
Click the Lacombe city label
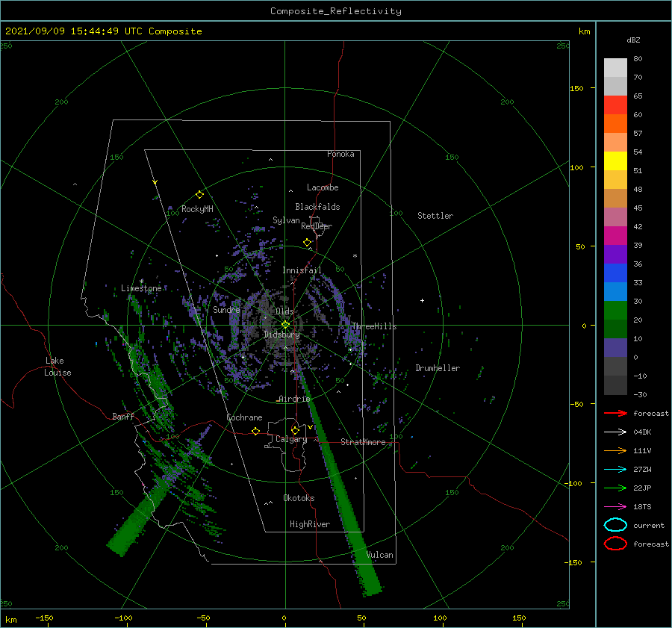pos(323,187)
